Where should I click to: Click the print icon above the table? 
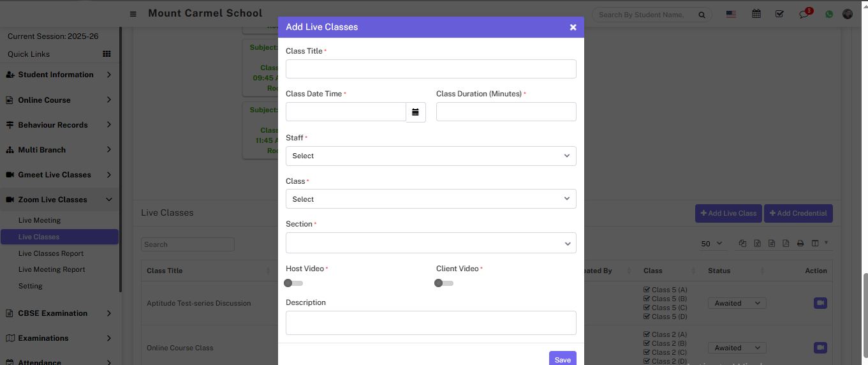pos(800,243)
